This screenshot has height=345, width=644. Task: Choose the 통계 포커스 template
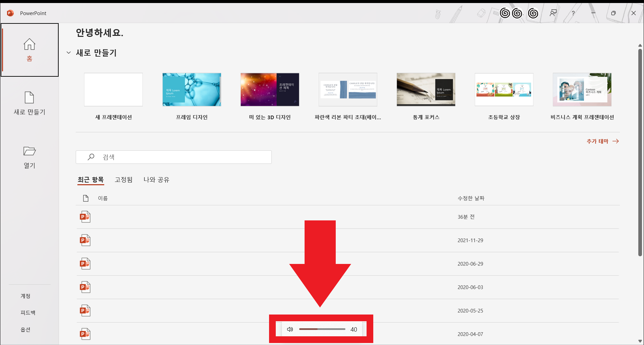pos(426,96)
